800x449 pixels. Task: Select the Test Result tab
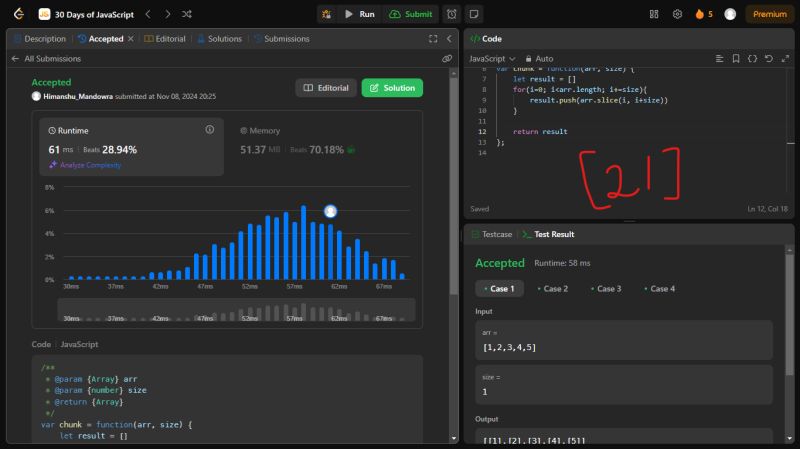[x=548, y=234]
